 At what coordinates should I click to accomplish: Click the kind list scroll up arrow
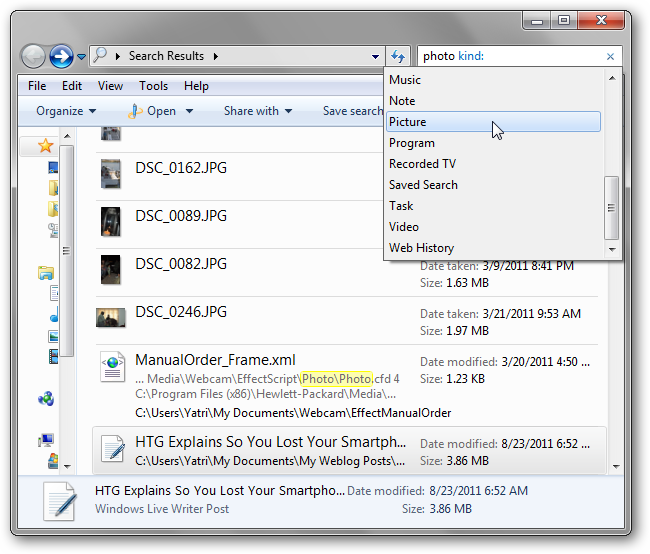pos(612,78)
